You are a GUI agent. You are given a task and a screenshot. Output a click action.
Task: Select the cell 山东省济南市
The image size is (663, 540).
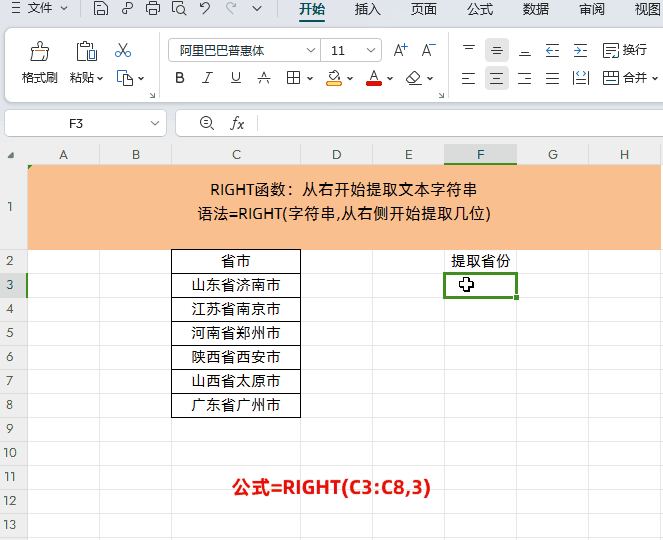pos(236,285)
